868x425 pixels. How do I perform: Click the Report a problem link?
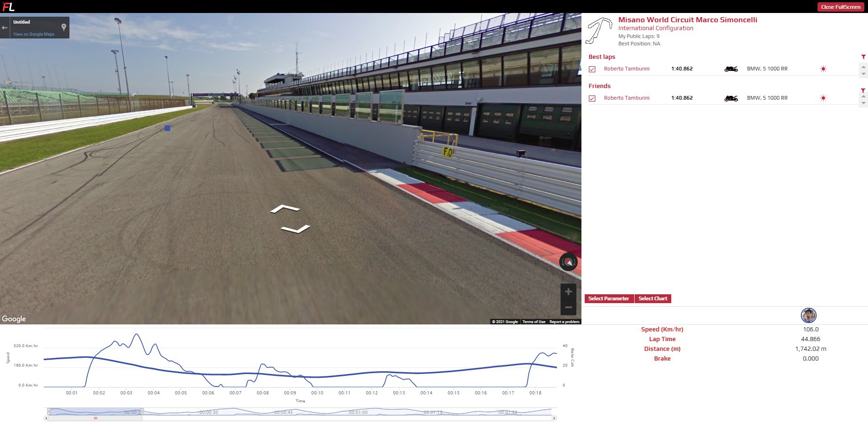(x=564, y=322)
